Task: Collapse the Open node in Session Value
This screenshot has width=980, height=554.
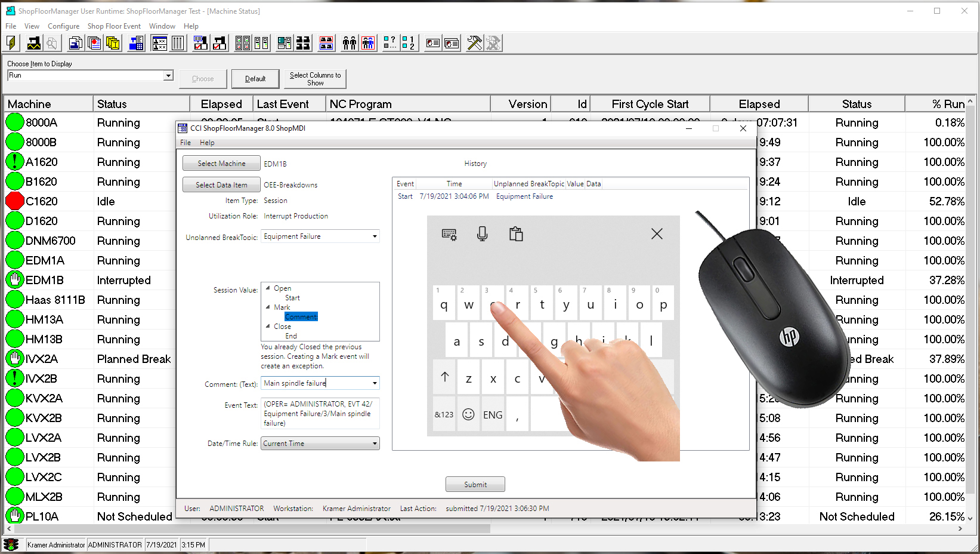Action: coord(268,288)
